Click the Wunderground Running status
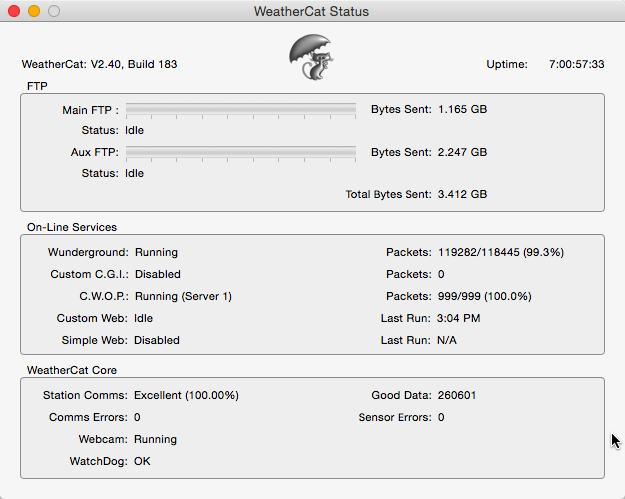Image resolution: width=625 pixels, height=499 pixels. point(156,252)
